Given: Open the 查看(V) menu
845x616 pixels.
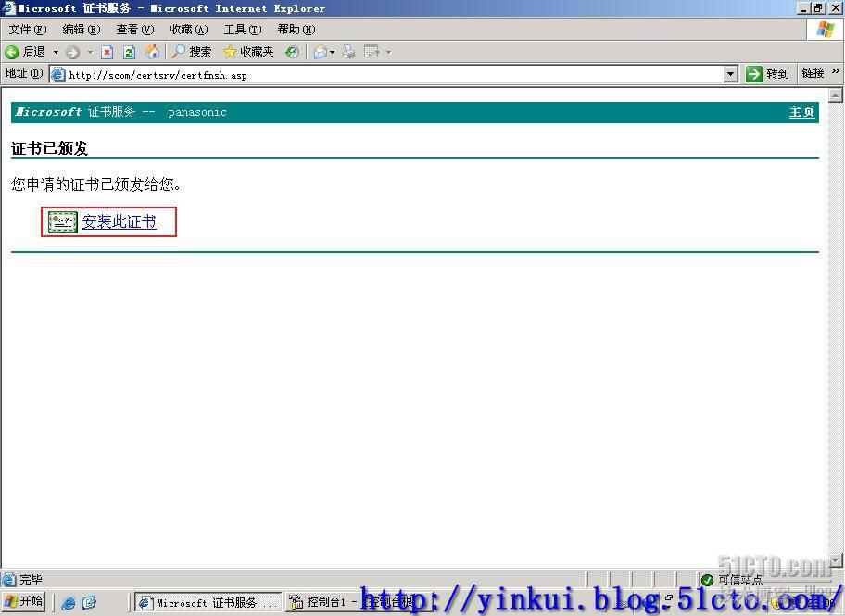Looking at the screenshot, I should click(135, 30).
